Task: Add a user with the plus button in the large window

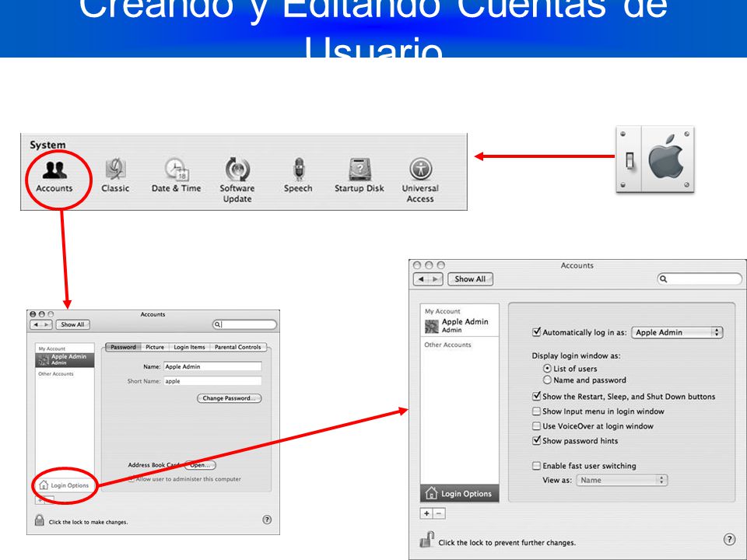Action: point(426,513)
